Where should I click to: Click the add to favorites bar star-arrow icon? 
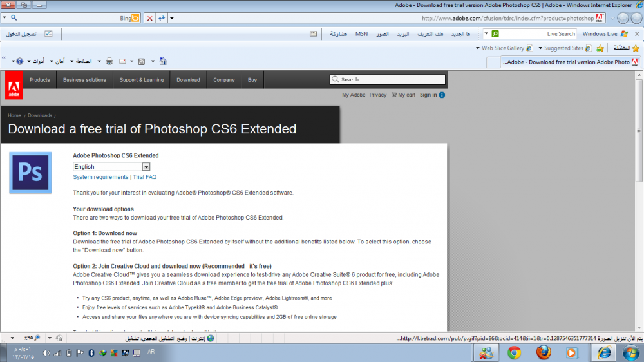pos(600,48)
